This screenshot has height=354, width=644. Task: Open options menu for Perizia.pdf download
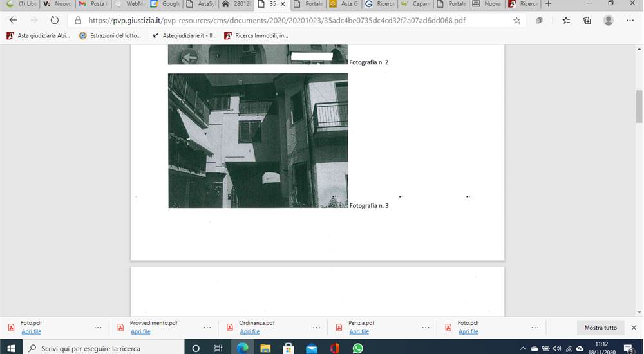(426, 328)
